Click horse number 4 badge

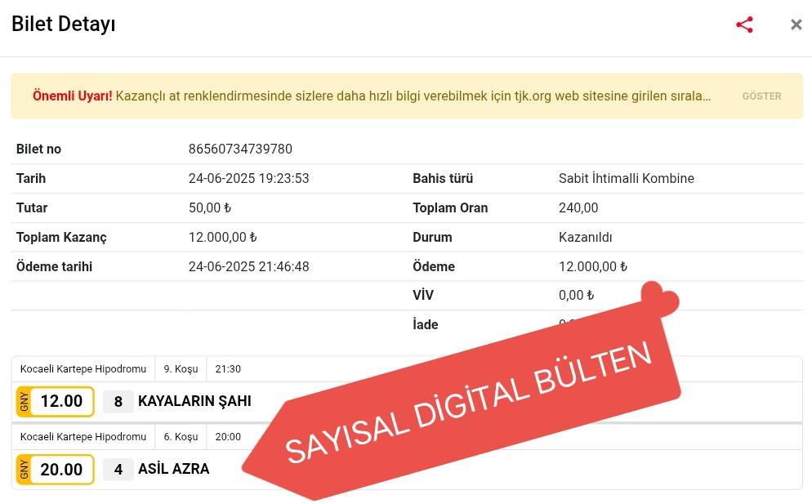pyautogui.click(x=118, y=469)
